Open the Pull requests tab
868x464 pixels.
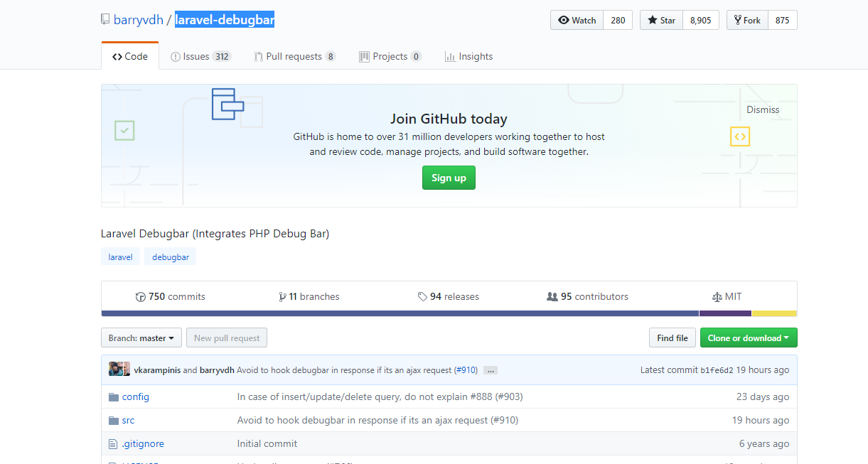coord(295,57)
